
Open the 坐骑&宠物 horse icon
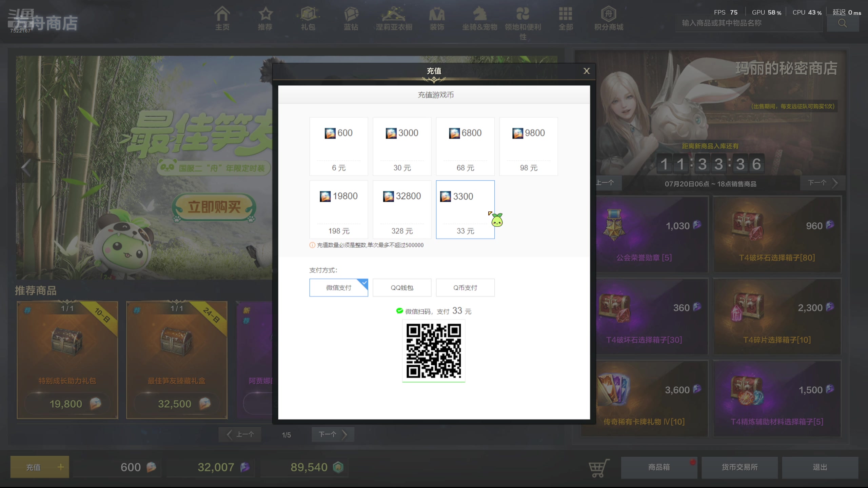pos(480,14)
